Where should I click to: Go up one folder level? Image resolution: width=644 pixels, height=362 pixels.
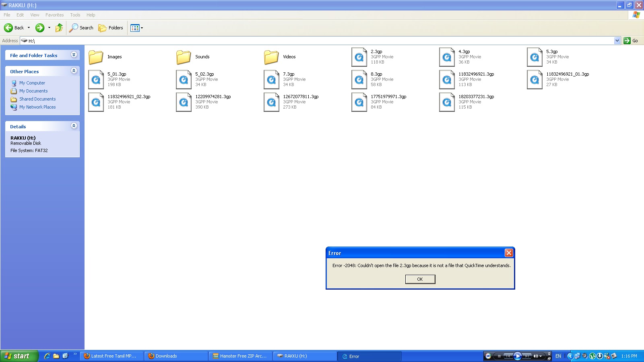pos(59,28)
